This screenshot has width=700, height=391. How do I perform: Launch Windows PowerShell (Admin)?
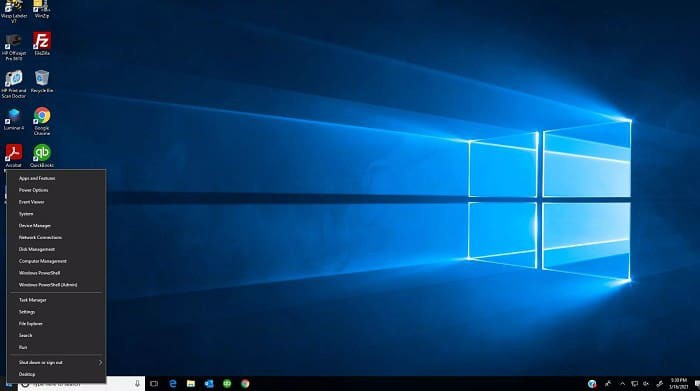(56, 285)
